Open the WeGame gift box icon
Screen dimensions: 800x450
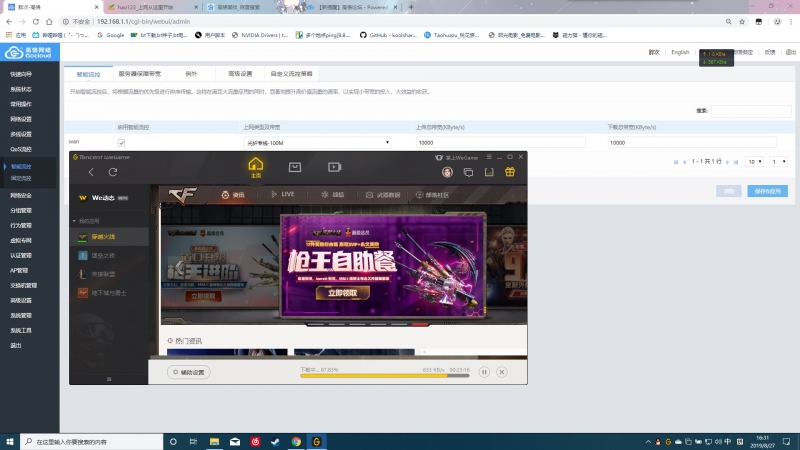tap(510, 172)
